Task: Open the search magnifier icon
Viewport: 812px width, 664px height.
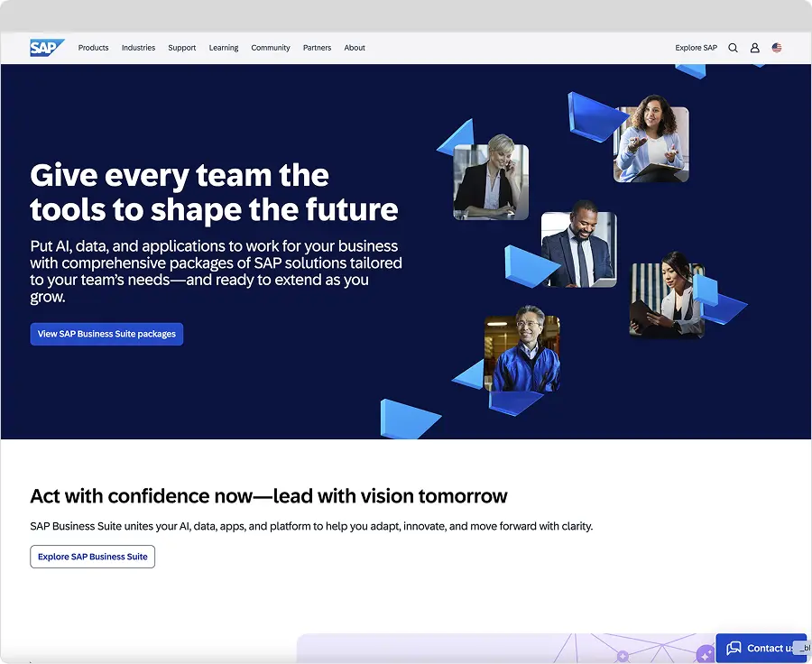Action: pos(733,48)
